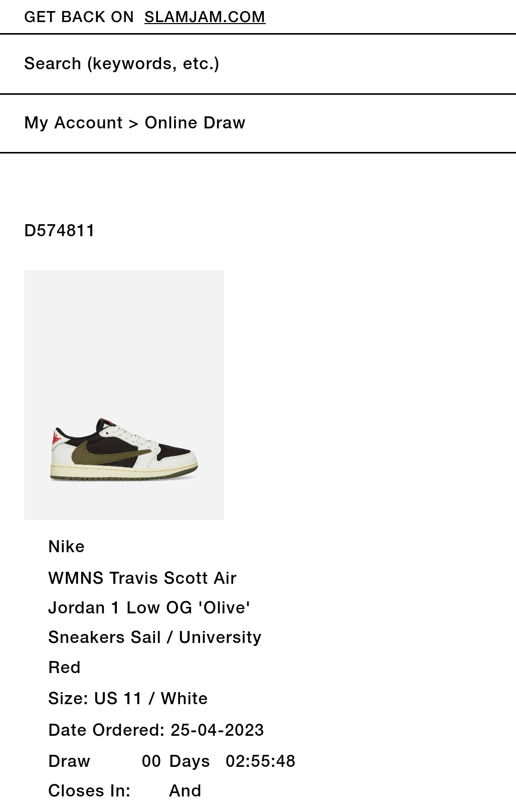
Task: Click the Nike brand name
Action: click(x=66, y=546)
